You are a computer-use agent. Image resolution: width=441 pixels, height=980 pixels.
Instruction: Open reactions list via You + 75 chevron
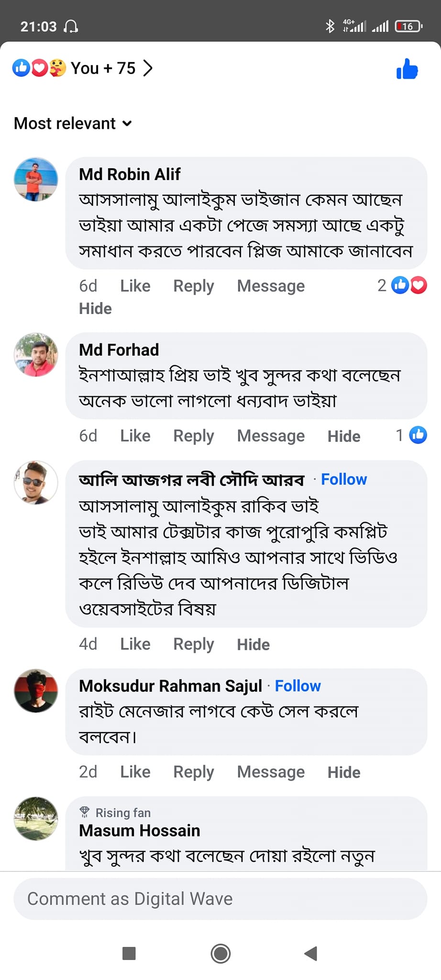tap(148, 68)
